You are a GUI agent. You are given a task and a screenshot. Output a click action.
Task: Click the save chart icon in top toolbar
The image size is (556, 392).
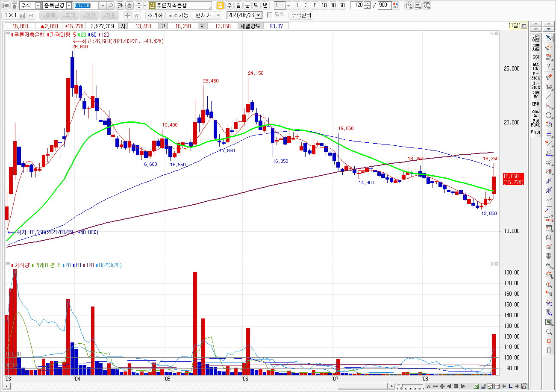pos(418,6)
